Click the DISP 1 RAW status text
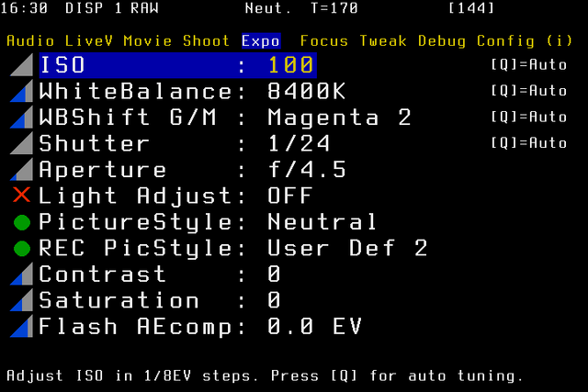Viewport: 588px width, 392px height. point(112,8)
